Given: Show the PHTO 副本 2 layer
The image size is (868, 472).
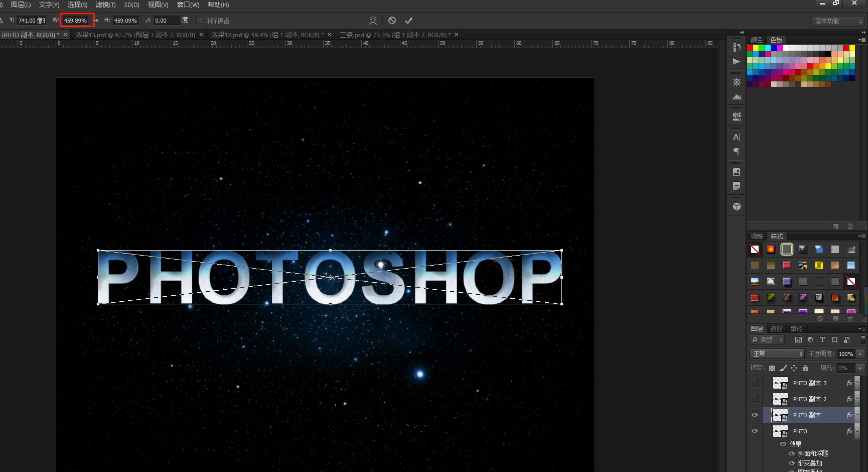Looking at the screenshot, I should point(755,399).
